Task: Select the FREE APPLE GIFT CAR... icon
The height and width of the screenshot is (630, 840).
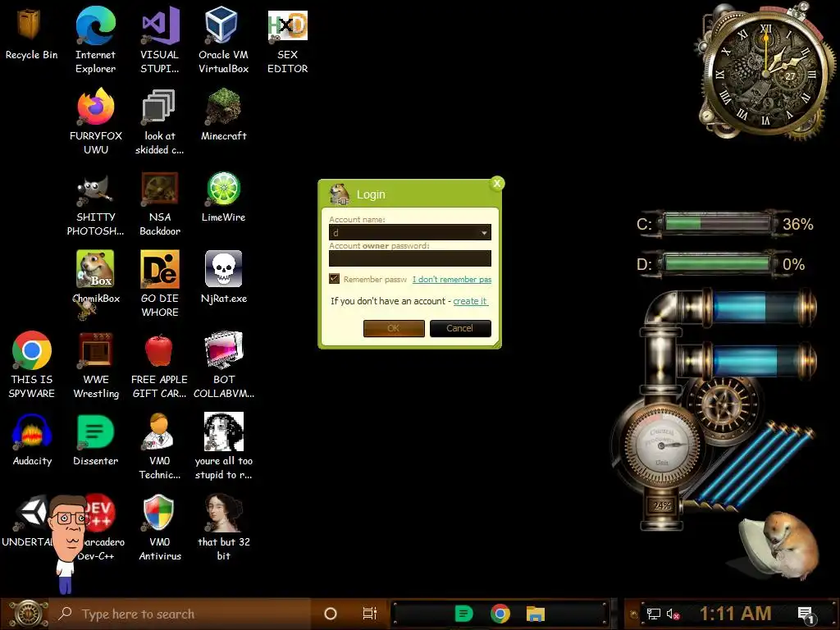Action: (160, 365)
